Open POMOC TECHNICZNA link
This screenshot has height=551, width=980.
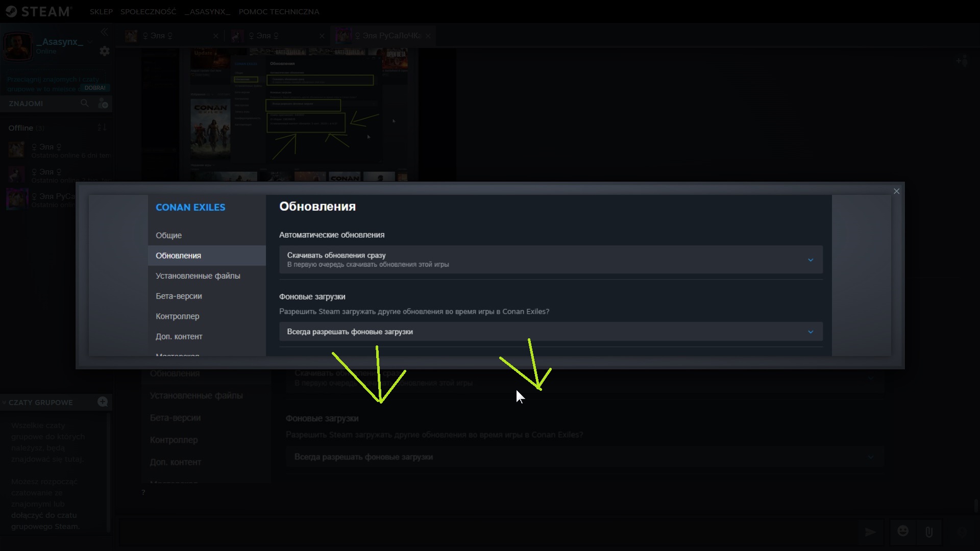tap(279, 12)
